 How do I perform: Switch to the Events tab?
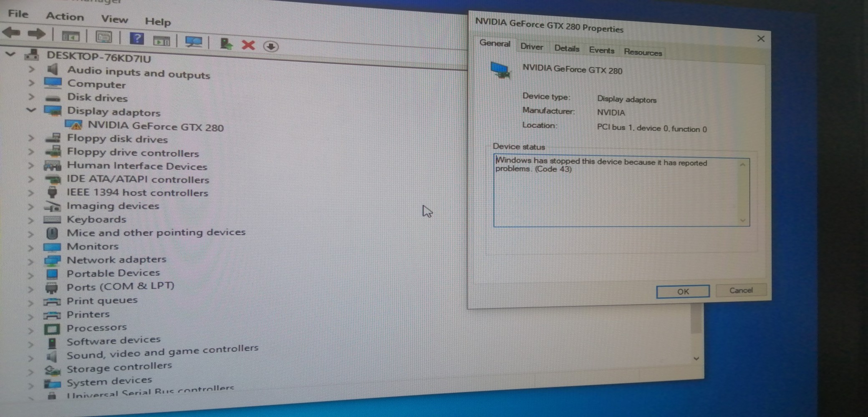[601, 50]
